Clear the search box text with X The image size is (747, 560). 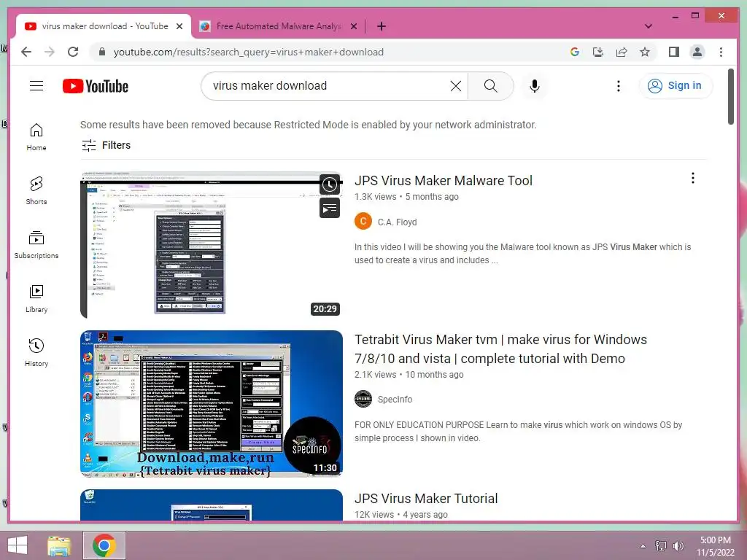click(x=455, y=86)
